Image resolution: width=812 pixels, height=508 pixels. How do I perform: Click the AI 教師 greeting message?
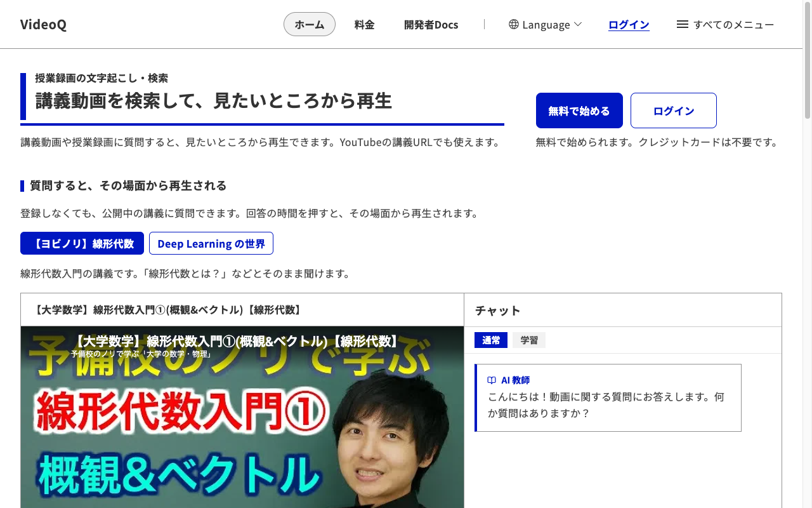click(608, 398)
